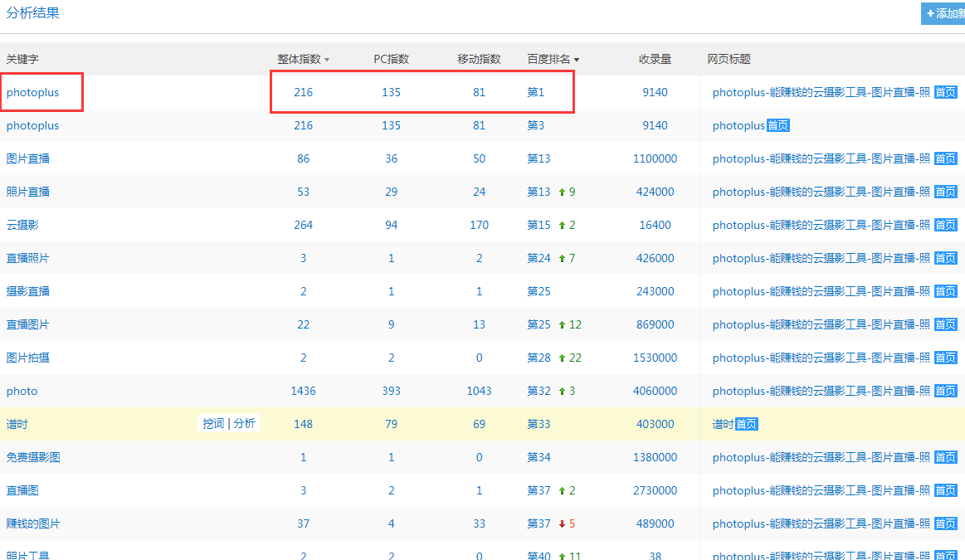Open the photo keyword link
Viewport: 965px width, 560px height.
coord(22,392)
